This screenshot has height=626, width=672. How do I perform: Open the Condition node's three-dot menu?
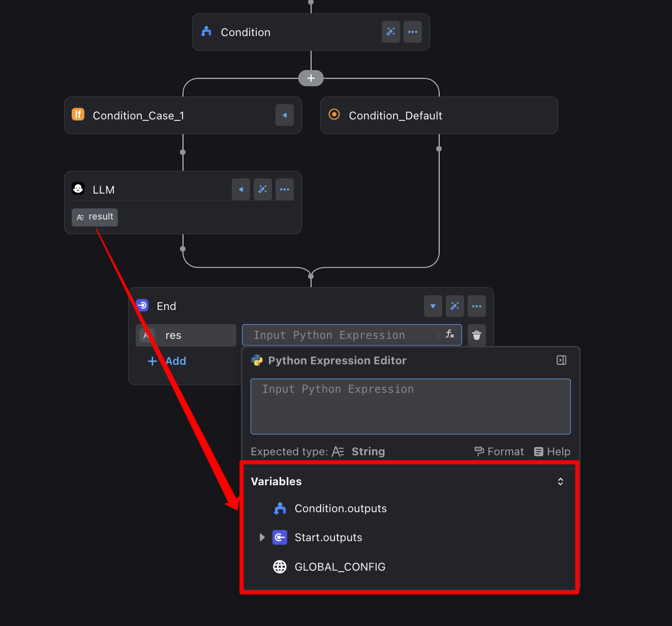(x=412, y=32)
